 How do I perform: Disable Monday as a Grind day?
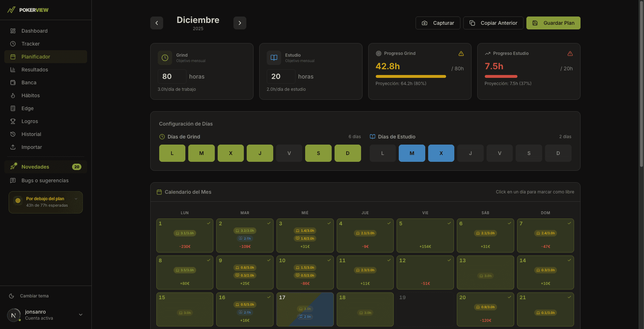click(x=172, y=153)
